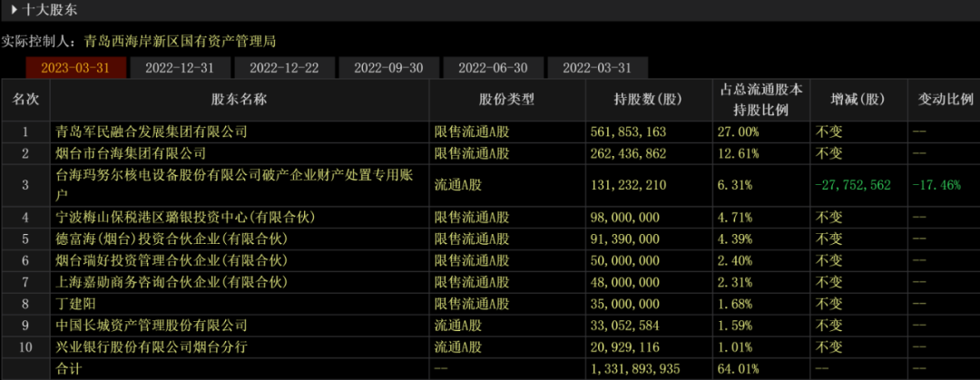Click the -17.46% change ratio
This screenshot has height=380, width=980.
[936, 185]
